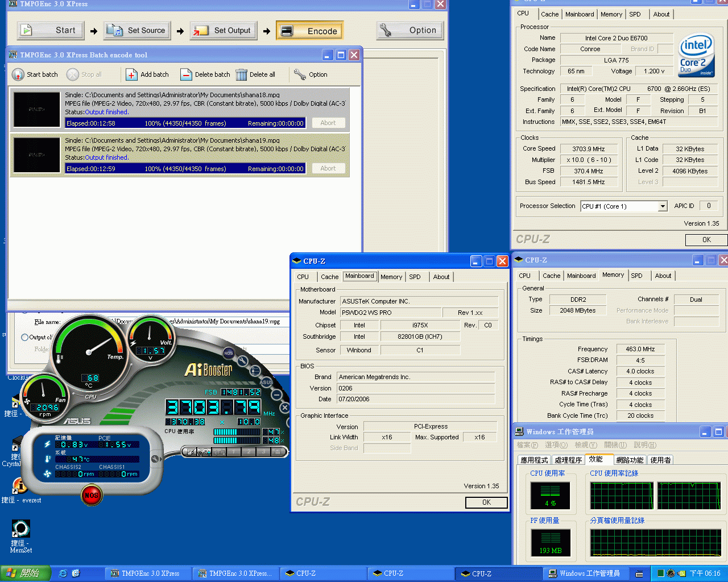Image resolution: width=728 pixels, height=582 pixels.
Task: Click the Delete batch icon
Action: pyautogui.click(x=186, y=74)
